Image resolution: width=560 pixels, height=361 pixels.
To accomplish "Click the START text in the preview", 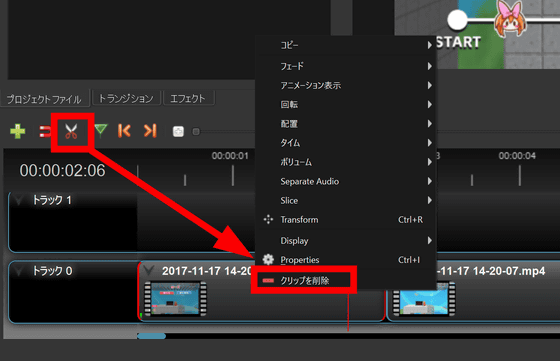I will (459, 42).
